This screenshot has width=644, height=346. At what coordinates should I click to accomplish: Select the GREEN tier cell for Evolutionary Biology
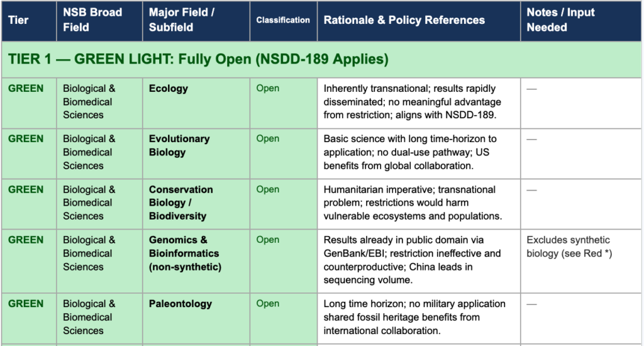[x=26, y=139]
